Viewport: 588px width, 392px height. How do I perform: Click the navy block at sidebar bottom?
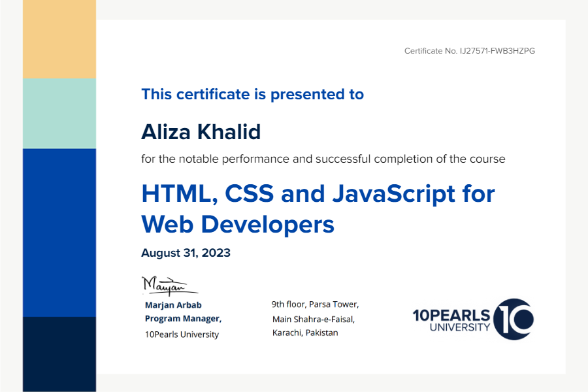(59, 353)
